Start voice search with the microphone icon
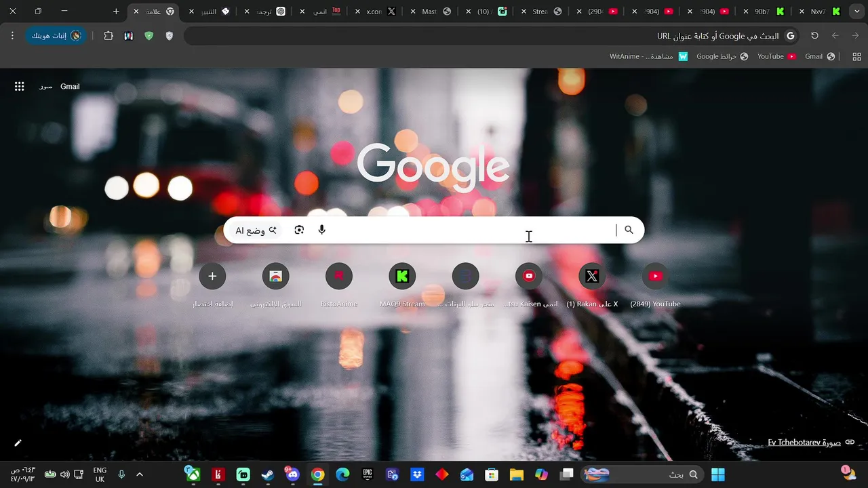The height and width of the screenshot is (488, 868). (321, 230)
